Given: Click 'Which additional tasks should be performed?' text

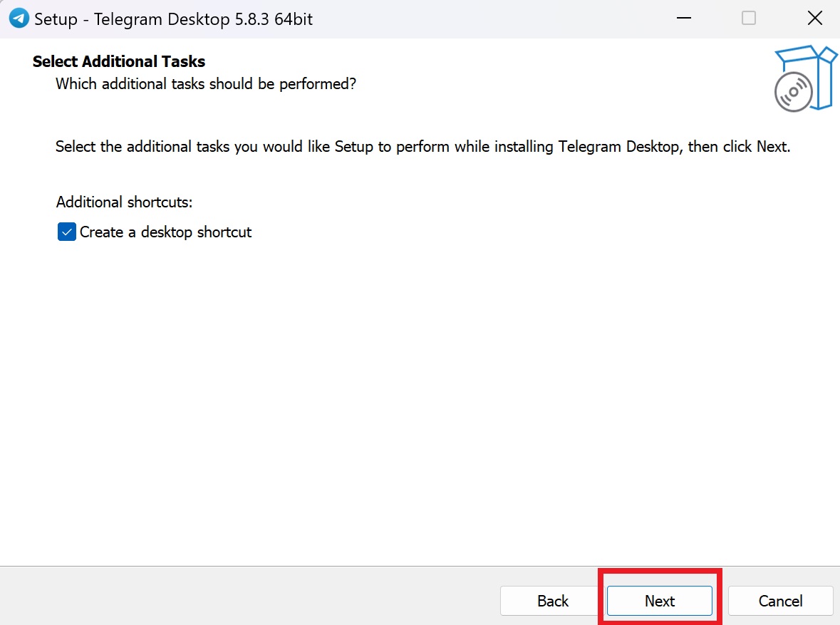Looking at the screenshot, I should [x=206, y=84].
